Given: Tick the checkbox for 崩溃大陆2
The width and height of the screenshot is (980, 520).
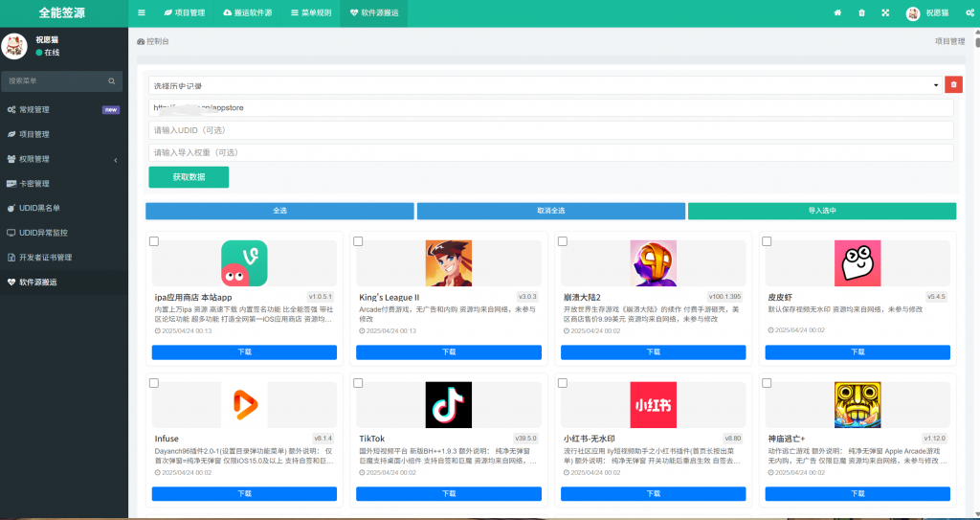Looking at the screenshot, I should pos(563,241).
